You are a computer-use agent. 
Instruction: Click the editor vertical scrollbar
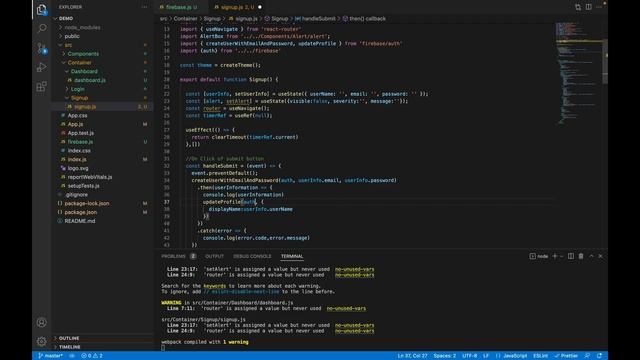[605, 61]
